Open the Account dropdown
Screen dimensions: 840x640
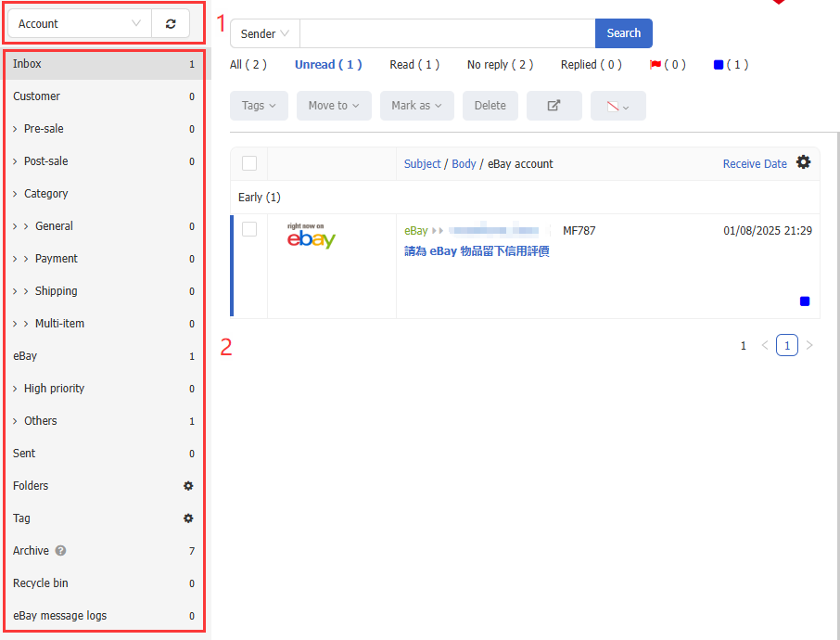pos(80,24)
